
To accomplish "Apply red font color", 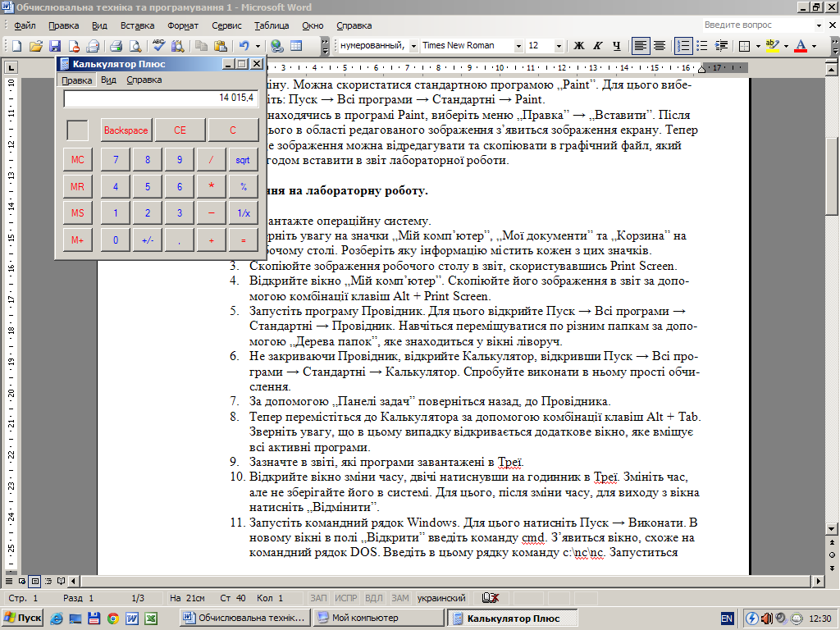I will [801, 46].
